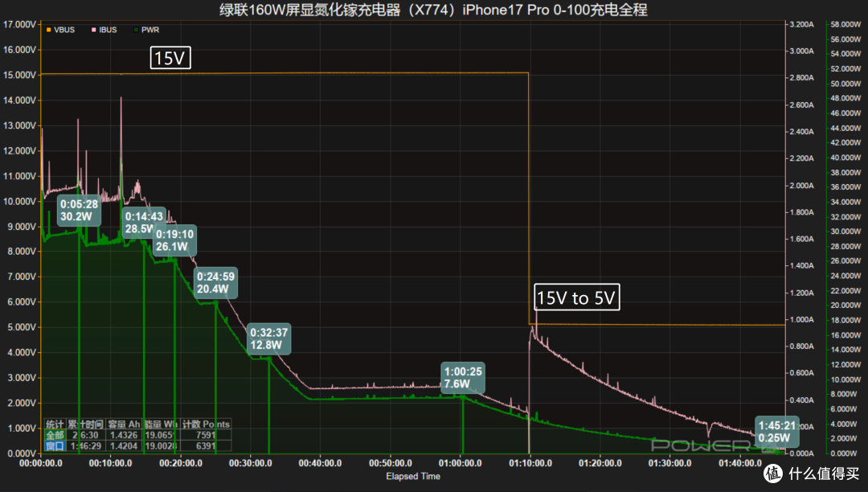
Task: Click the chart title mentioning iPhone17 Pro
Action: [x=433, y=10]
